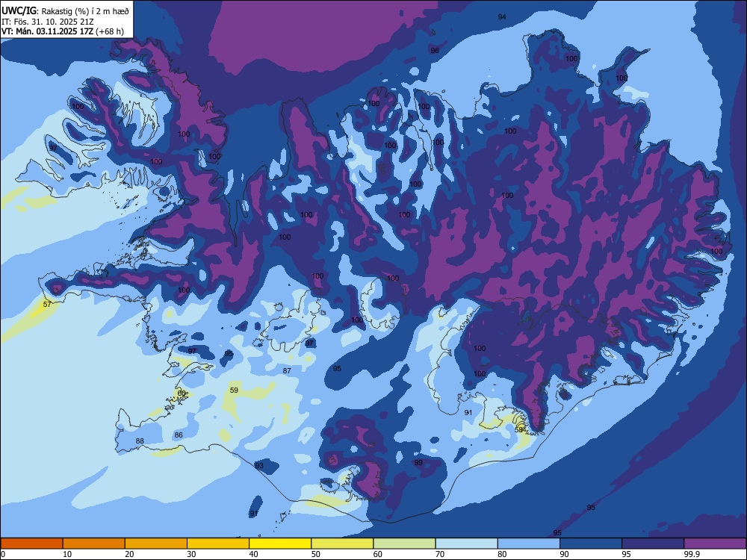
Task: Click the 'Rakastig (%) í 2 m hæð' label
Action: pyautogui.click(x=85, y=11)
